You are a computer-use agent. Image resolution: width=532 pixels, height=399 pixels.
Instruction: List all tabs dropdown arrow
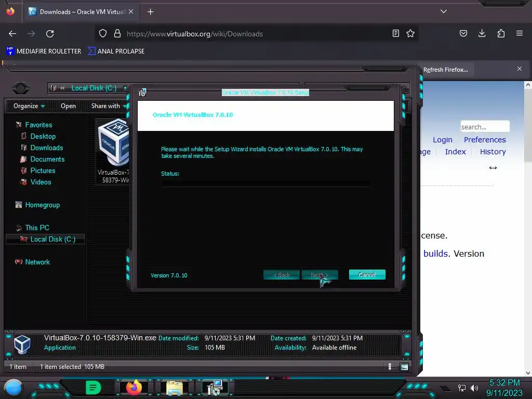(x=444, y=11)
